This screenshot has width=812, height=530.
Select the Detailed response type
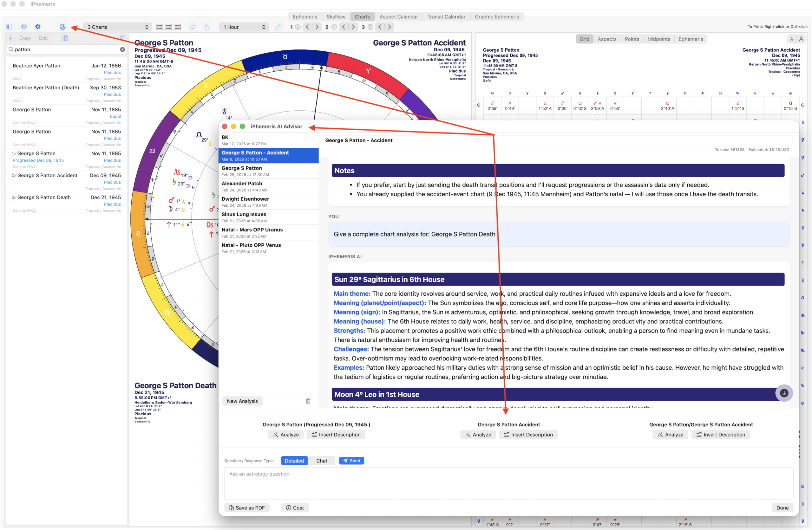point(294,461)
